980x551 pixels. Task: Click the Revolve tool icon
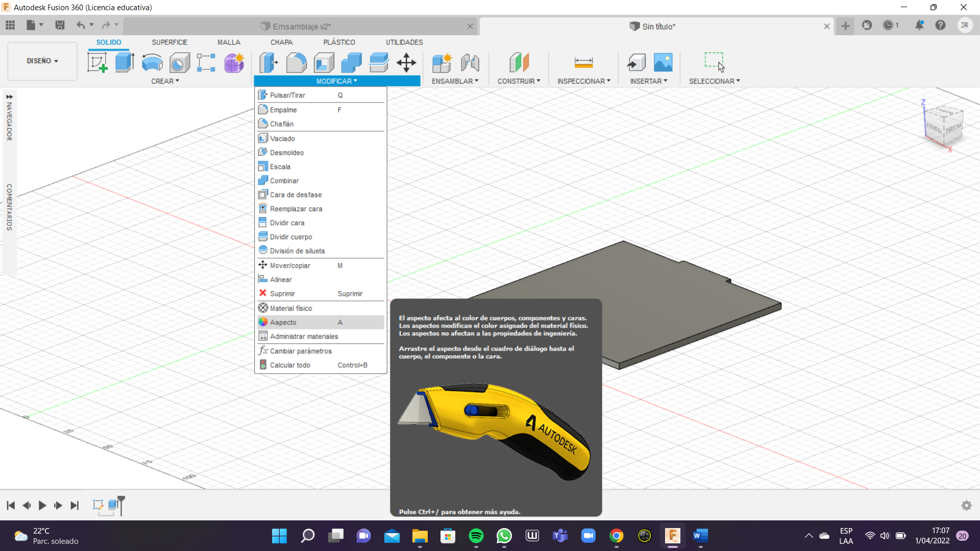click(152, 63)
